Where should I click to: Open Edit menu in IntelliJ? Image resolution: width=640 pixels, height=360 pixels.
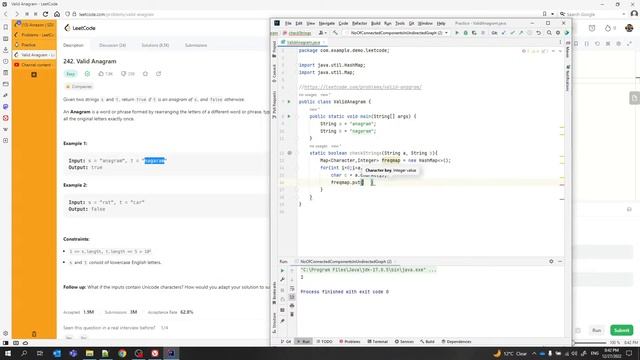point(299,23)
